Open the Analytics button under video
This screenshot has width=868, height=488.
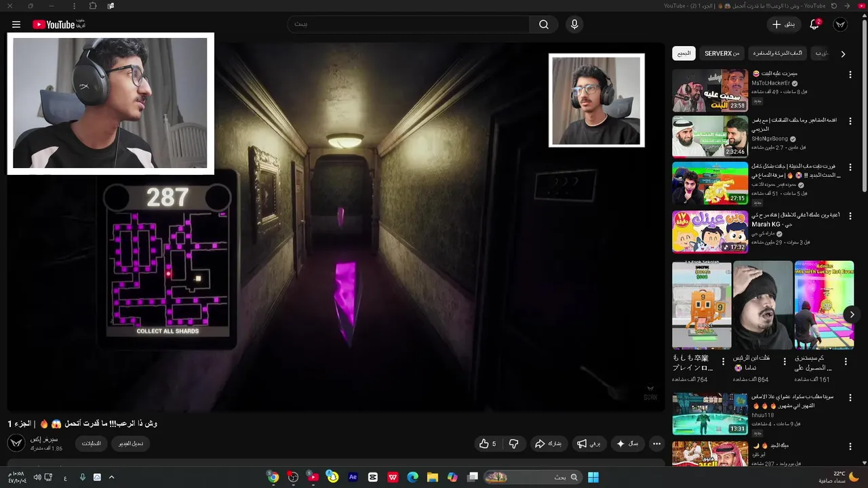92,444
